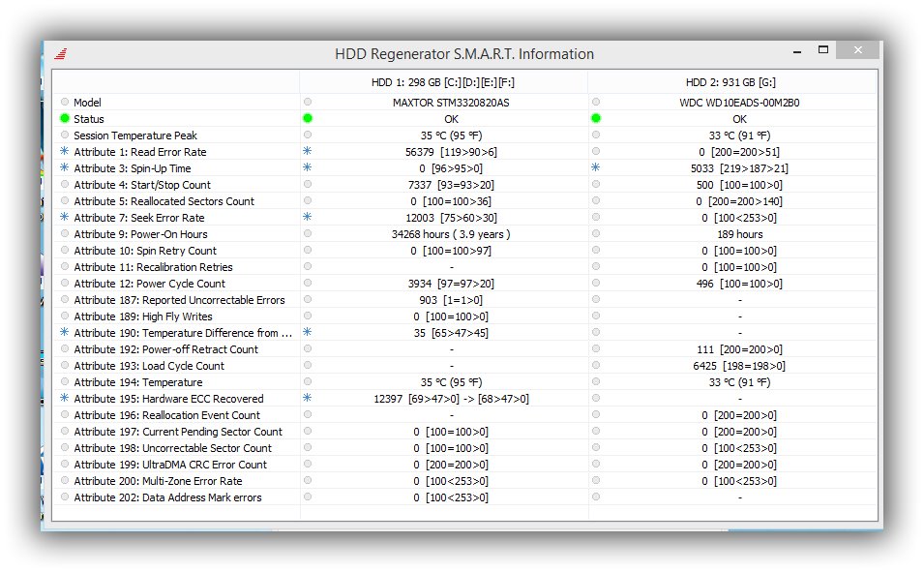Click asterisk icon beside Attribute 195: Hardware ECC Recovered

[65, 399]
